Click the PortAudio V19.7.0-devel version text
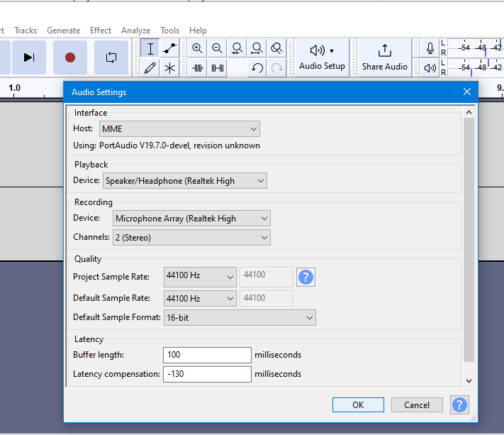The height and width of the screenshot is (435, 504). [x=179, y=145]
